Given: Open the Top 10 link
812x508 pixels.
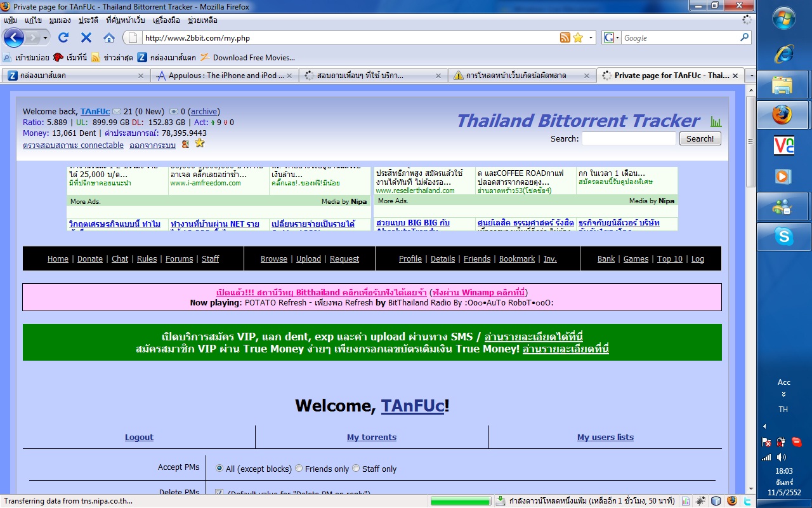Looking at the screenshot, I should pyautogui.click(x=670, y=259).
